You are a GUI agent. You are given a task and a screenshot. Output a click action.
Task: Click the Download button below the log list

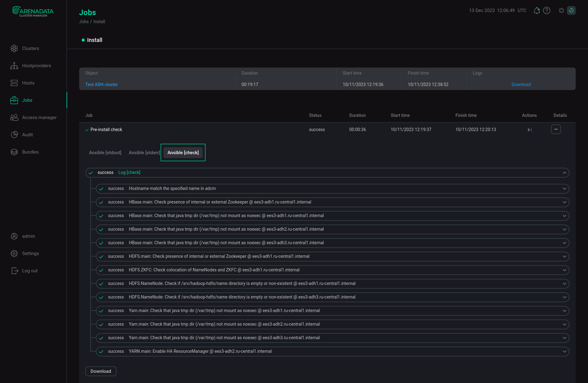(100, 371)
